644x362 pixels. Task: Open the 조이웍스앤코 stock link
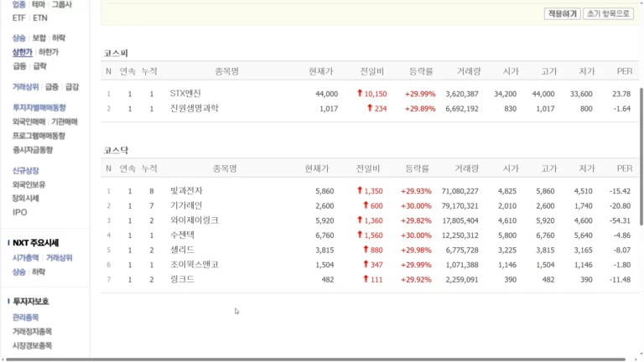195,265
